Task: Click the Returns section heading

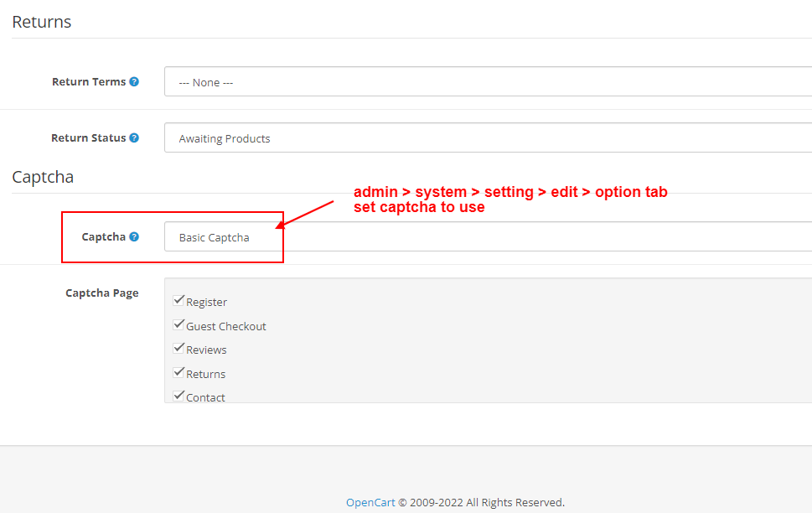Action: [x=41, y=22]
